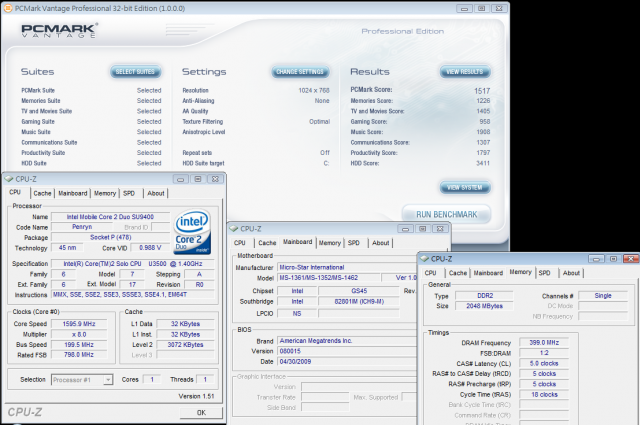Click the Specification field showing U3500 @ 1.40GHz
Screen dimensions: 640x425
(x=133, y=264)
